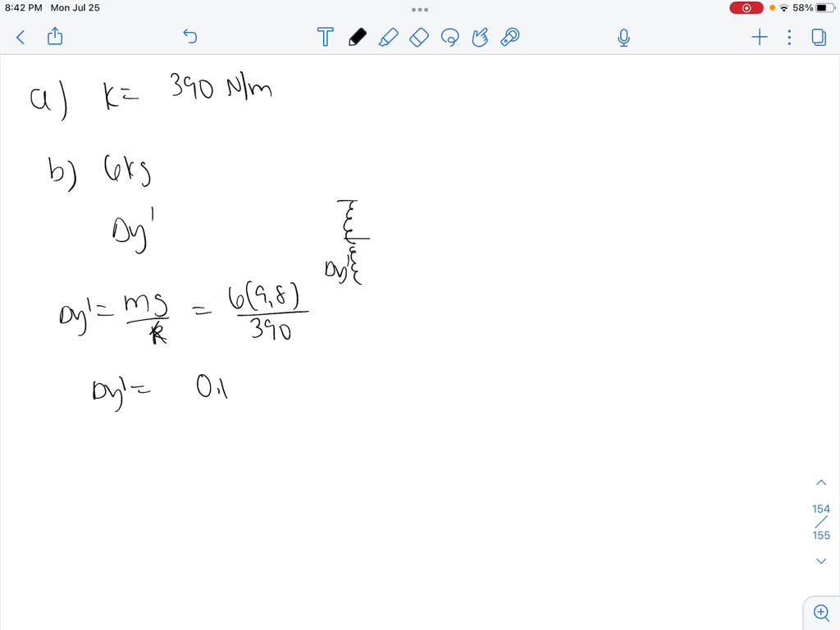Open the page view manager

tap(819, 37)
